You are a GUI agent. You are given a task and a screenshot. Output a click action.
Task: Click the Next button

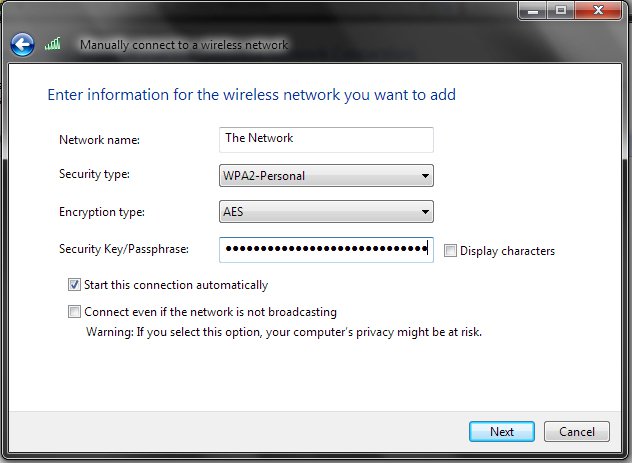click(x=502, y=432)
